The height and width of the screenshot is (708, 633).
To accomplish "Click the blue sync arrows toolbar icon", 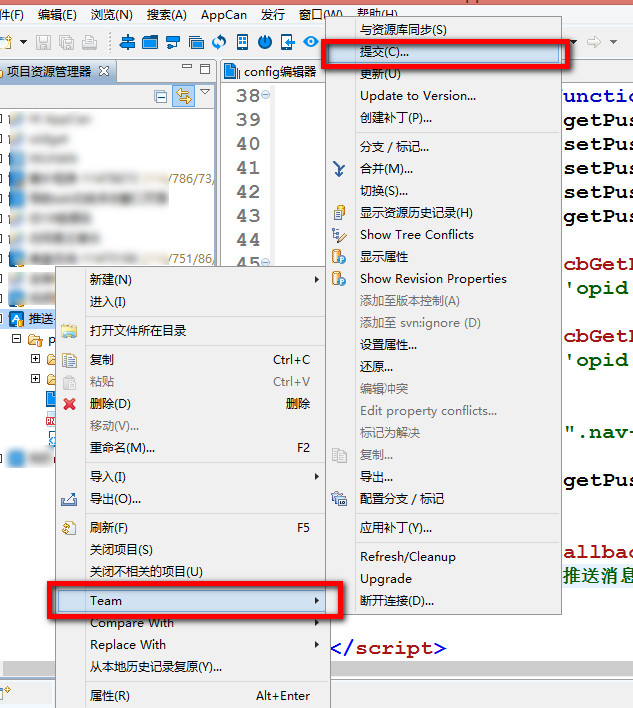I will click(219, 42).
